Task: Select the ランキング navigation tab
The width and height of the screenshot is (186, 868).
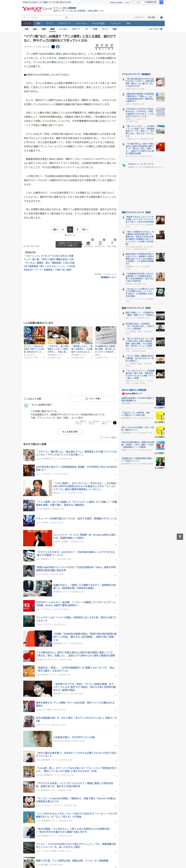Action: point(115,24)
